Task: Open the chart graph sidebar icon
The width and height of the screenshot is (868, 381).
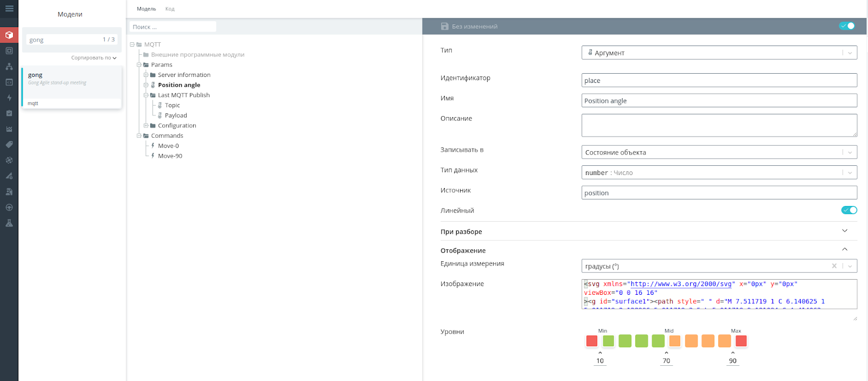Action: click(x=9, y=129)
